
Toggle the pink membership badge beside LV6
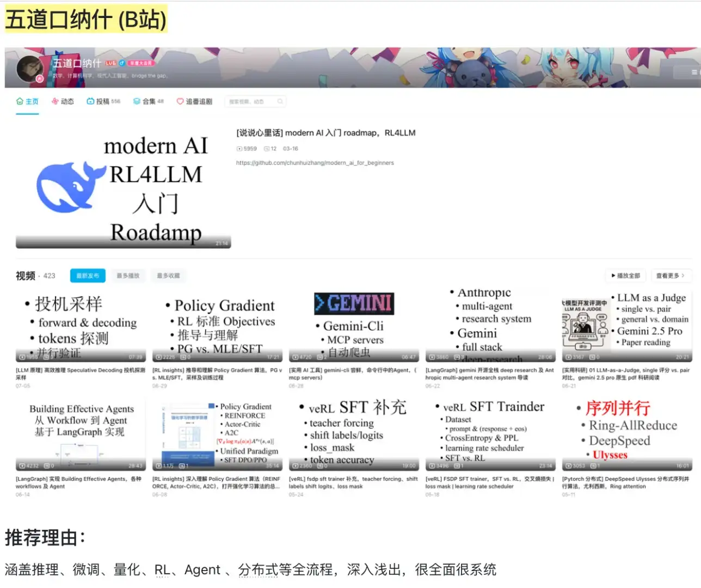coord(141,64)
